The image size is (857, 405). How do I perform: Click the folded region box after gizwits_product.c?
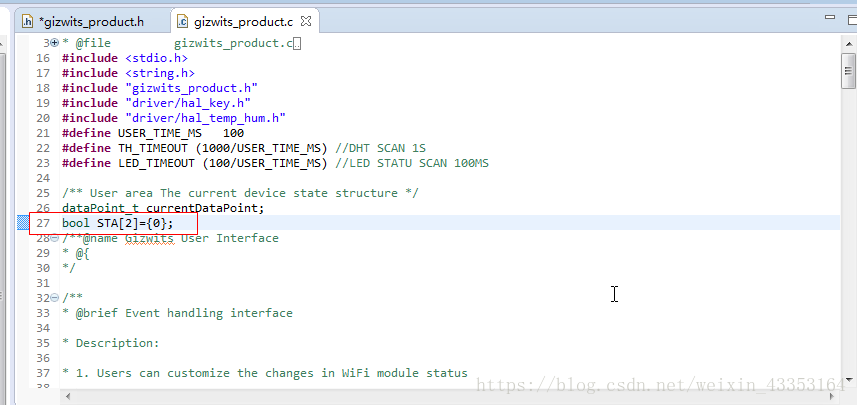(x=297, y=44)
